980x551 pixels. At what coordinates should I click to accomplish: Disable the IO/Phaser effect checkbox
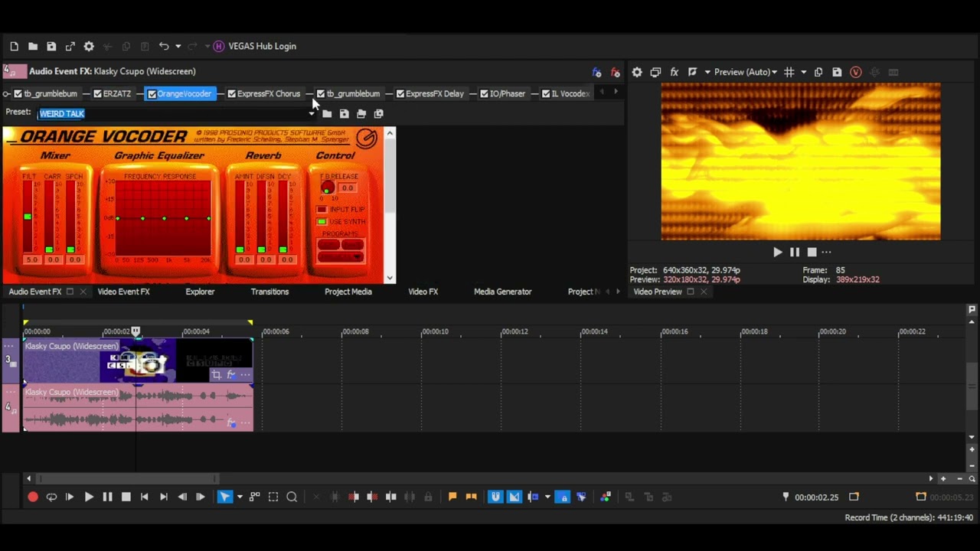coord(484,94)
